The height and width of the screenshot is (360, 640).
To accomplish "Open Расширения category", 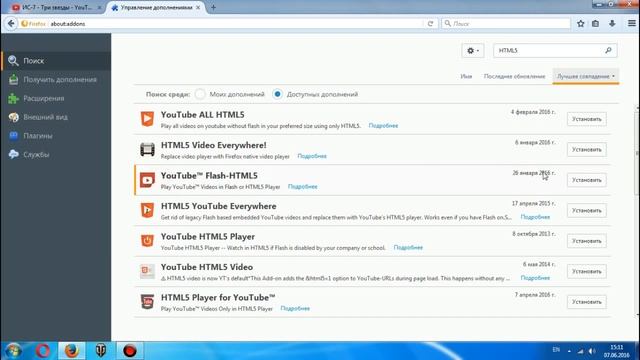I will pos(56,98).
